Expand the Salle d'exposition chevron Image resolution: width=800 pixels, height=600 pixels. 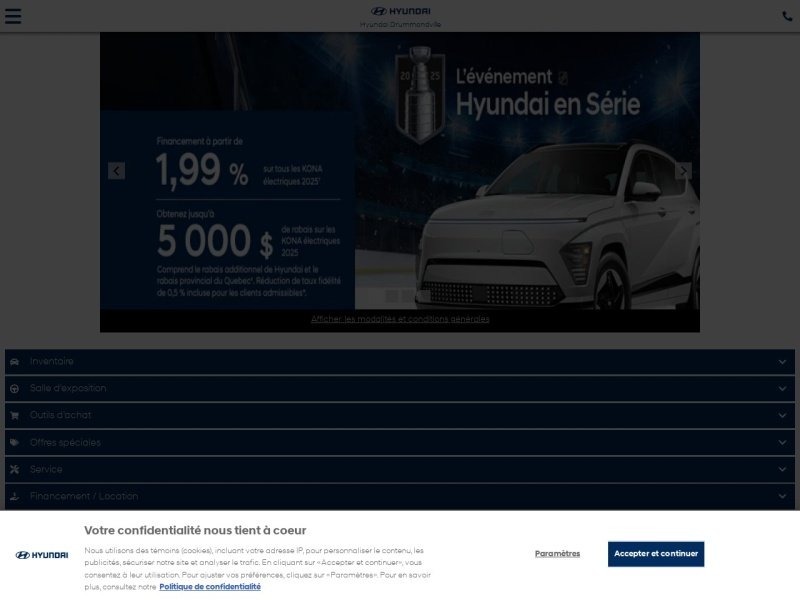point(782,389)
